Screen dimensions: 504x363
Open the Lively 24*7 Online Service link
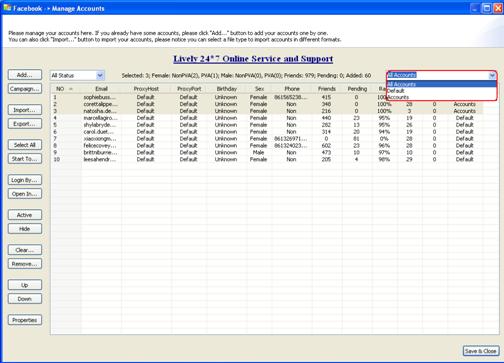point(253,59)
